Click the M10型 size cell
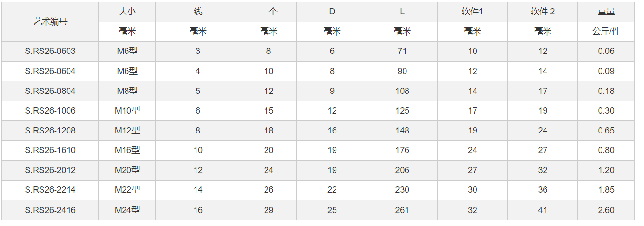Screen dimensions: 644x226 pyautogui.click(x=127, y=111)
